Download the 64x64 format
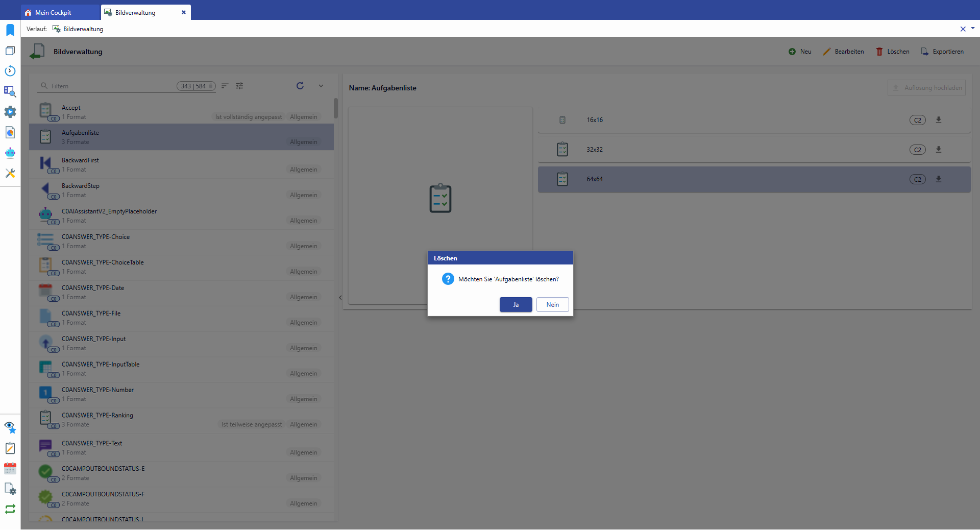Image resolution: width=980 pixels, height=530 pixels. coord(938,179)
